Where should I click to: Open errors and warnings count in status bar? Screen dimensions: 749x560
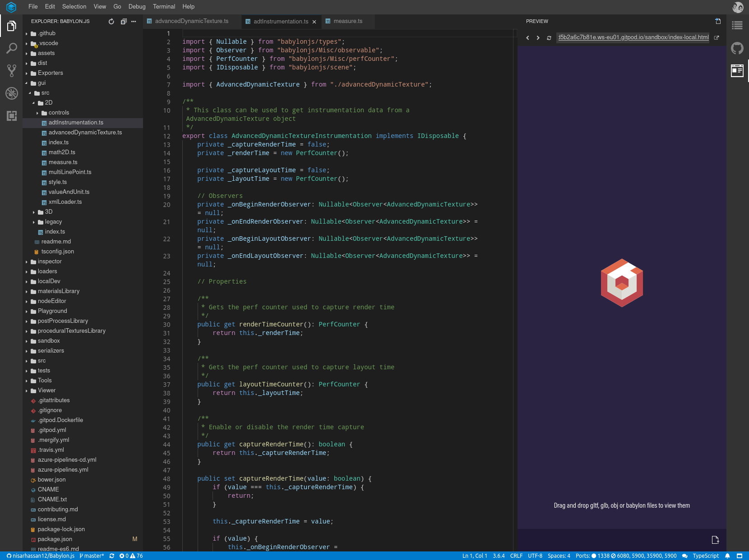tap(131, 556)
